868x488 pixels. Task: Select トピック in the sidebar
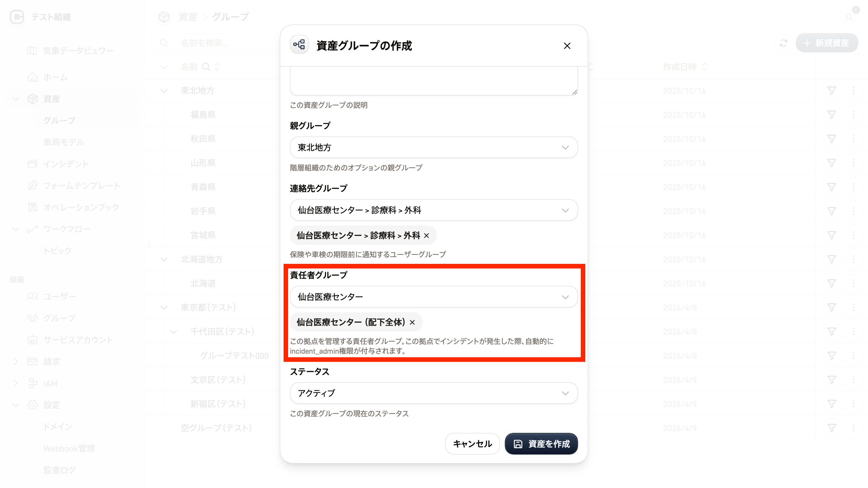point(57,251)
